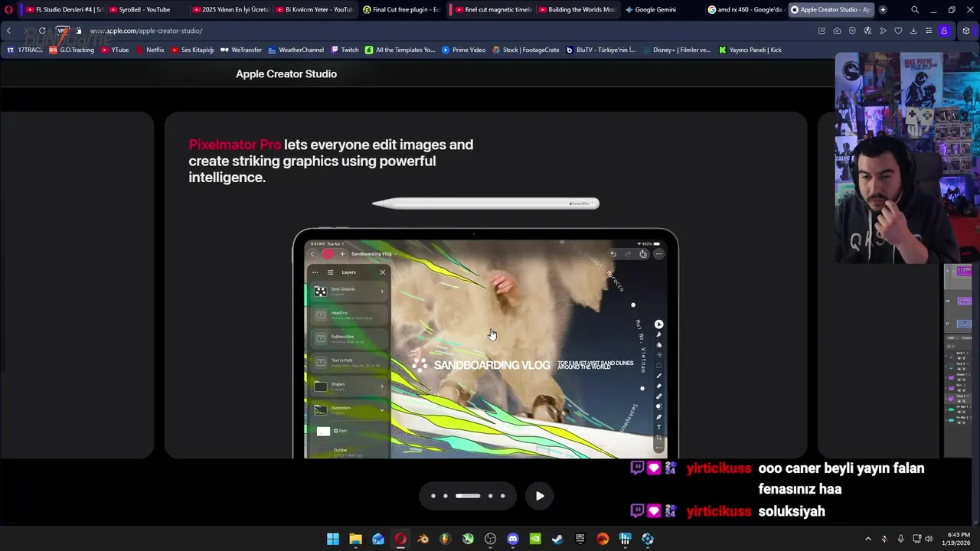Open the Ses Kitaplığı bookmark
The height and width of the screenshot is (551, 980).
[192, 50]
